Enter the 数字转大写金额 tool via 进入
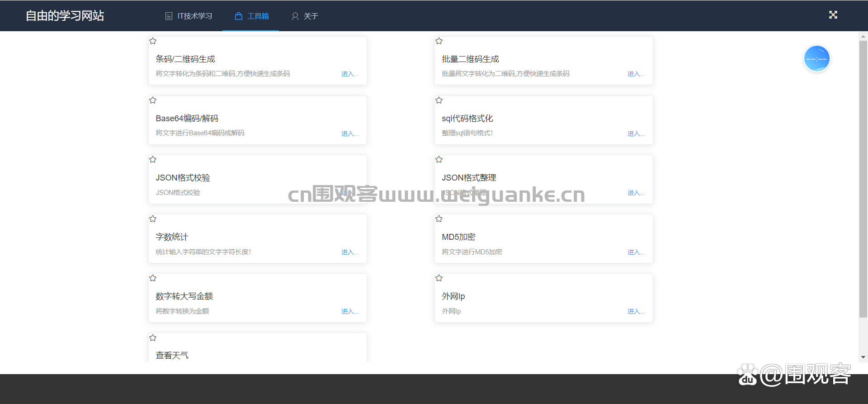Image resolution: width=868 pixels, height=404 pixels. 350,311
